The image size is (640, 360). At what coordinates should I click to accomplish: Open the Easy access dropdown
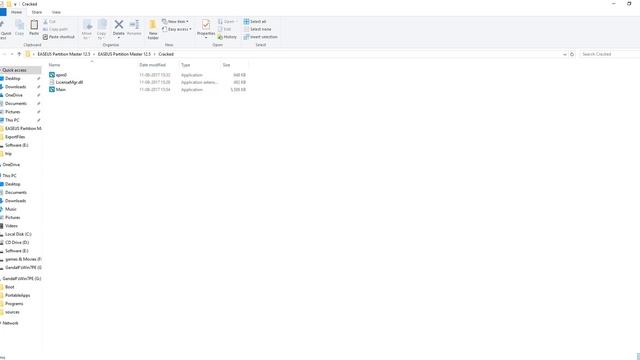[177, 29]
